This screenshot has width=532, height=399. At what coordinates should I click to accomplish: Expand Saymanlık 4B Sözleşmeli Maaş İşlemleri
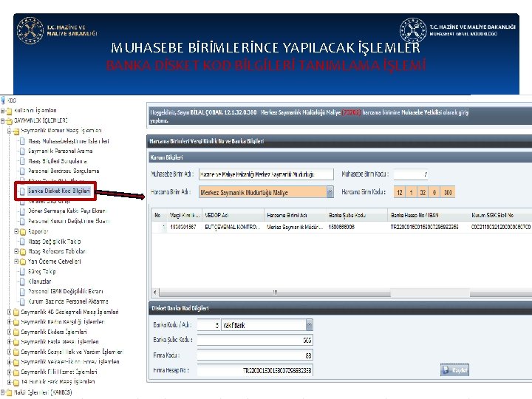click(10, 312)
